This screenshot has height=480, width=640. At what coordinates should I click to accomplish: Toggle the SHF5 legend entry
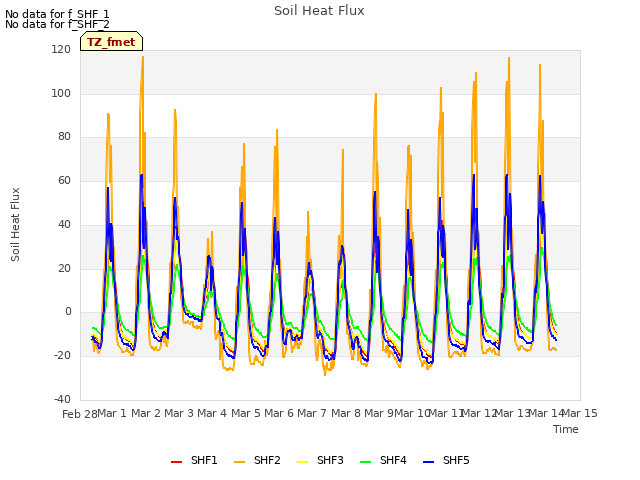(447, 460)
